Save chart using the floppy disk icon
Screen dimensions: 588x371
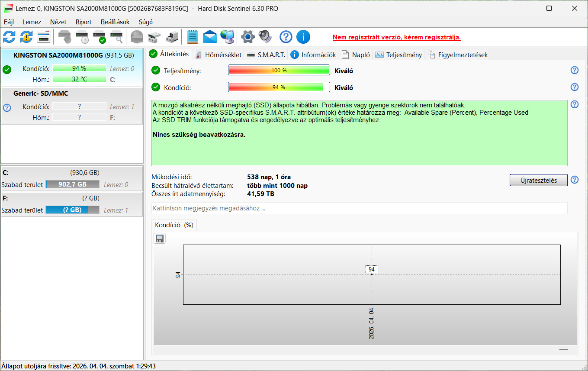(160, 239)
